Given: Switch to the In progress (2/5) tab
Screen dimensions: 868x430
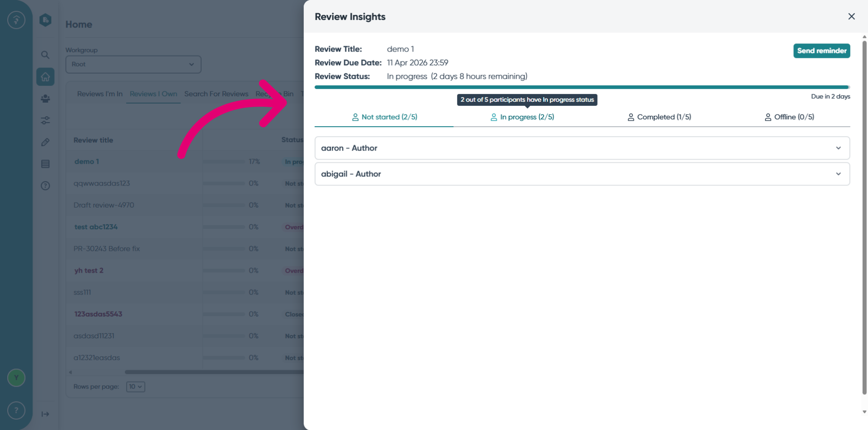Looking at the screenshot, I should 523,117.
